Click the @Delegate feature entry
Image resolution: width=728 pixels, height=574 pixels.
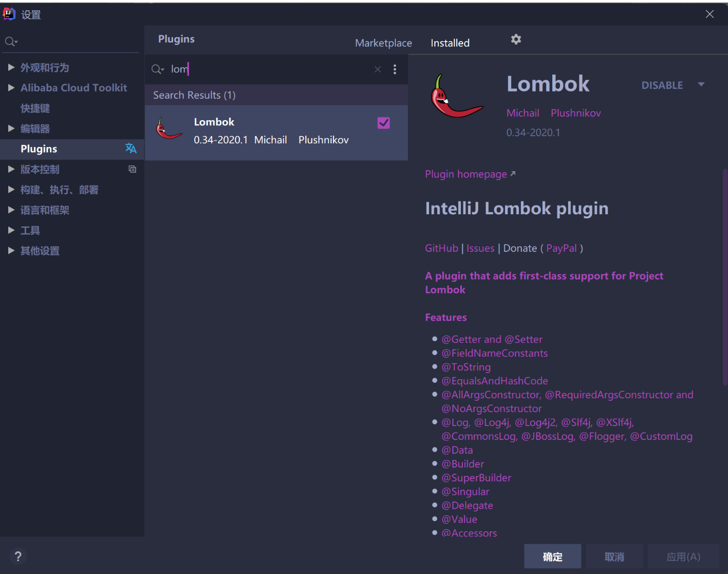(467, 506)
